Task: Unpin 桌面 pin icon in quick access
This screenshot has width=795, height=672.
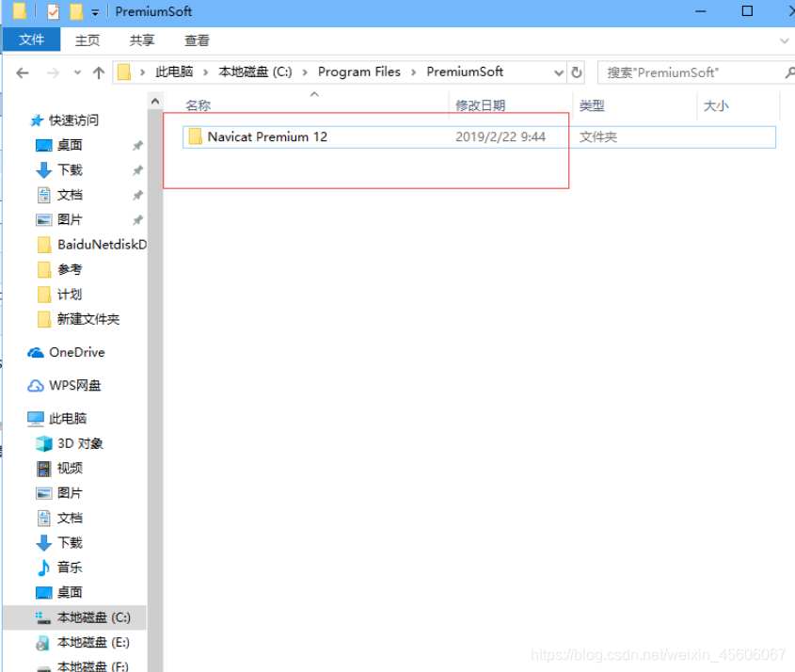Action: tap(137, 146)
